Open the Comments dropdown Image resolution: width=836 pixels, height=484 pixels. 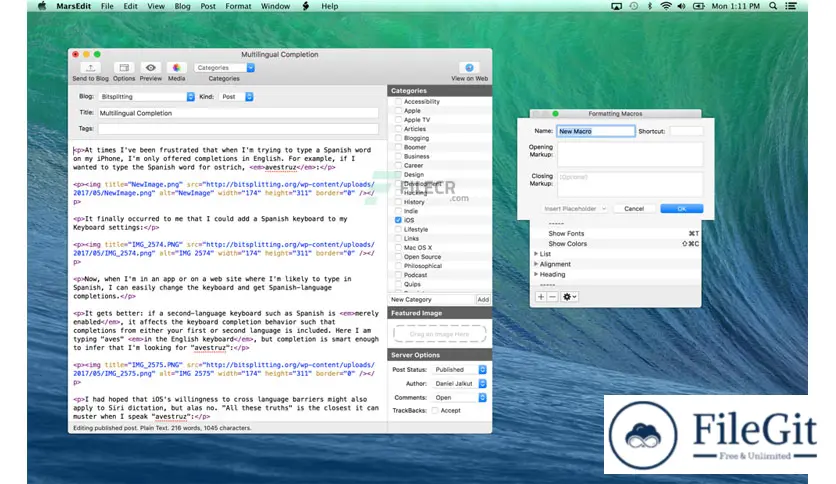click(460, 398)
